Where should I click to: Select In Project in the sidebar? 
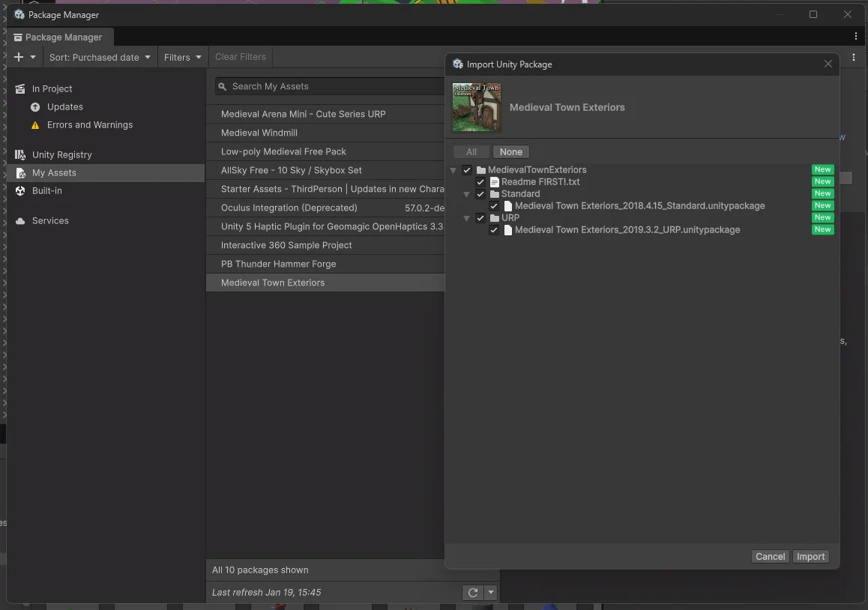click(x=52, y=88)
